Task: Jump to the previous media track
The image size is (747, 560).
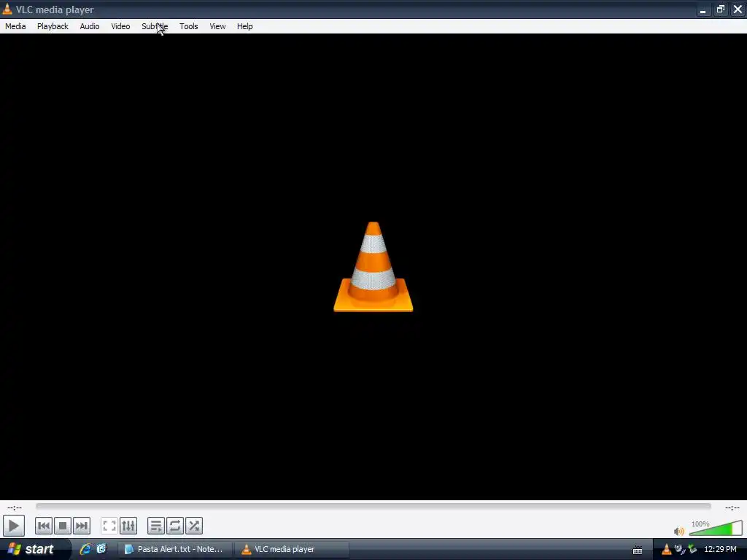Action: point(43,526)
